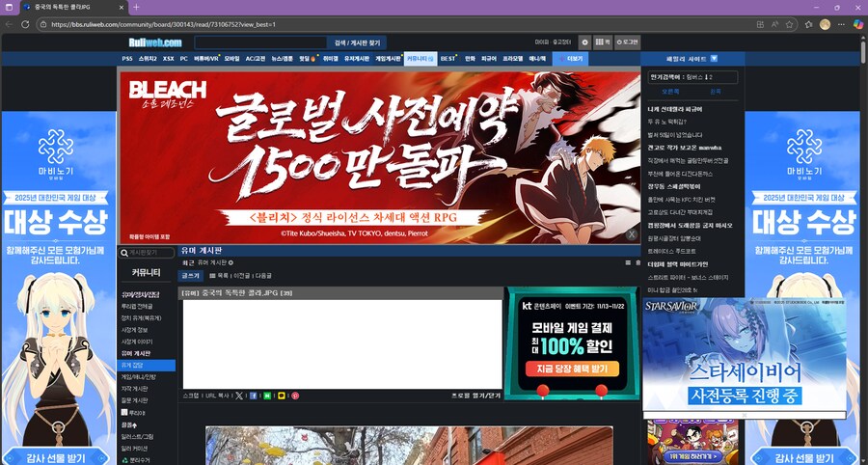Open the XSX menu
This screenshot has width=868, height=465.
tap(168, 59)
